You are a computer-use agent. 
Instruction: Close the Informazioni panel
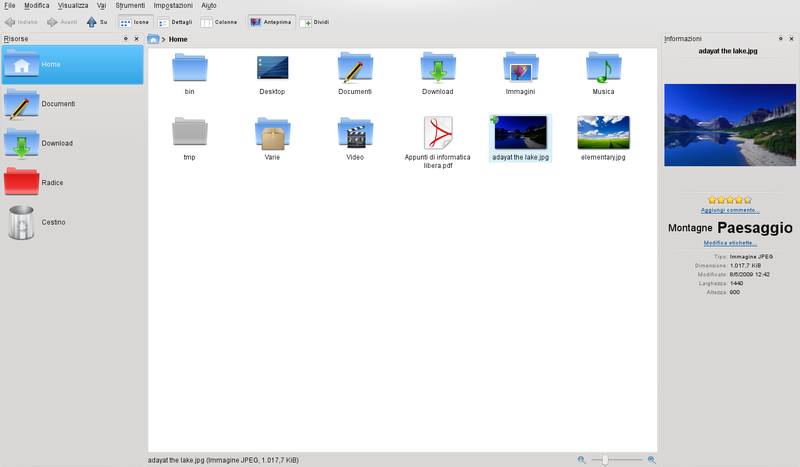(x=793, y=38)
